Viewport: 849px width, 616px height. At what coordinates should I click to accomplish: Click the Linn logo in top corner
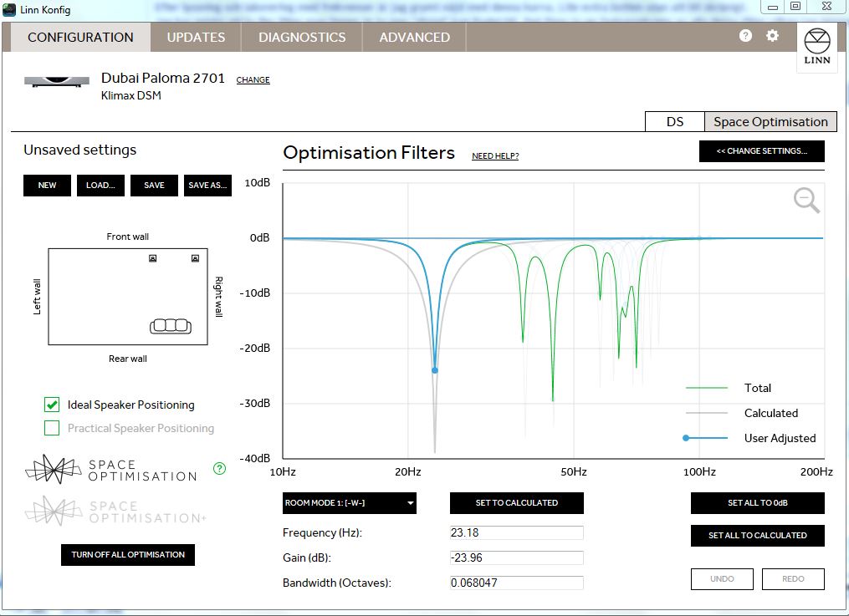[816, 48]
